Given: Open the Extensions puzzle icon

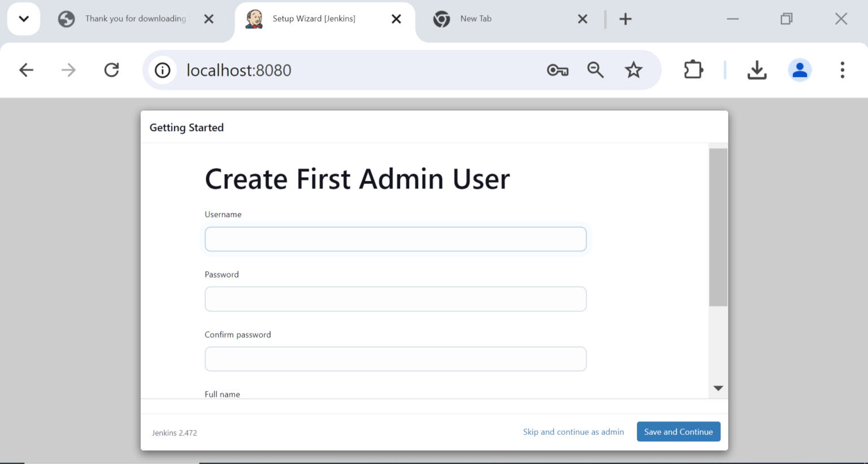Looking at the screenshot, I should click(693, 70).
